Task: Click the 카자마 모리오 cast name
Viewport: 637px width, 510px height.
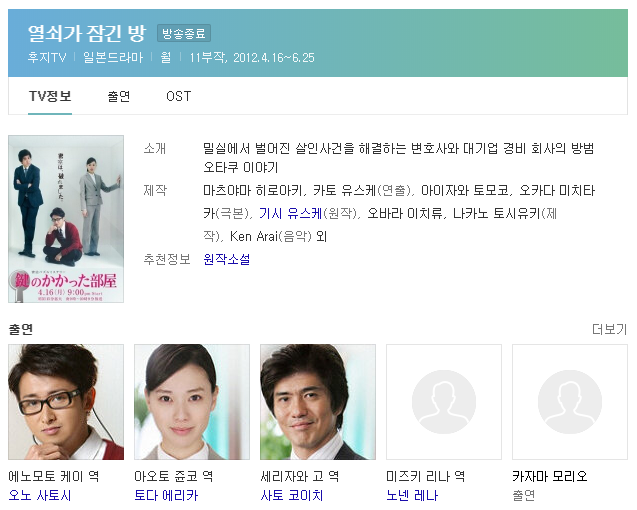Action: [x=550, y=476]
